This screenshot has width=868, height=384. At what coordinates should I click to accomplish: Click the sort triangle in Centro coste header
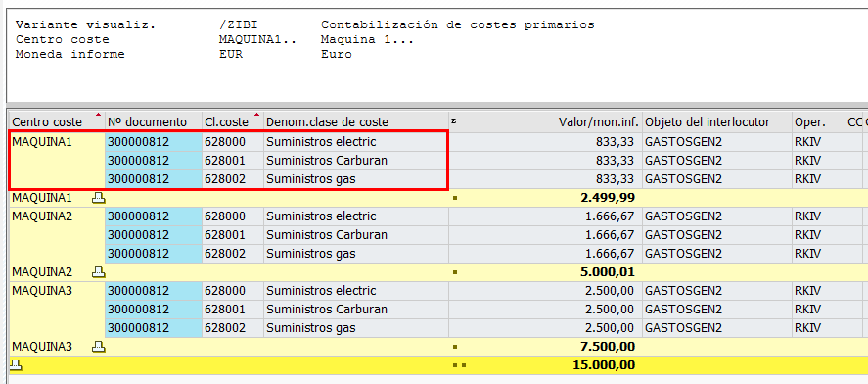point(99,115)
